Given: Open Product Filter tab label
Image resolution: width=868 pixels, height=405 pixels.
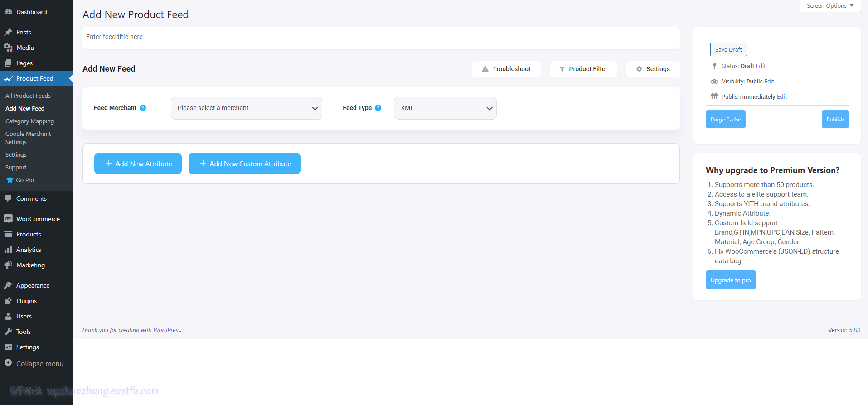Looking at the screenshot, I should (588, 69).
